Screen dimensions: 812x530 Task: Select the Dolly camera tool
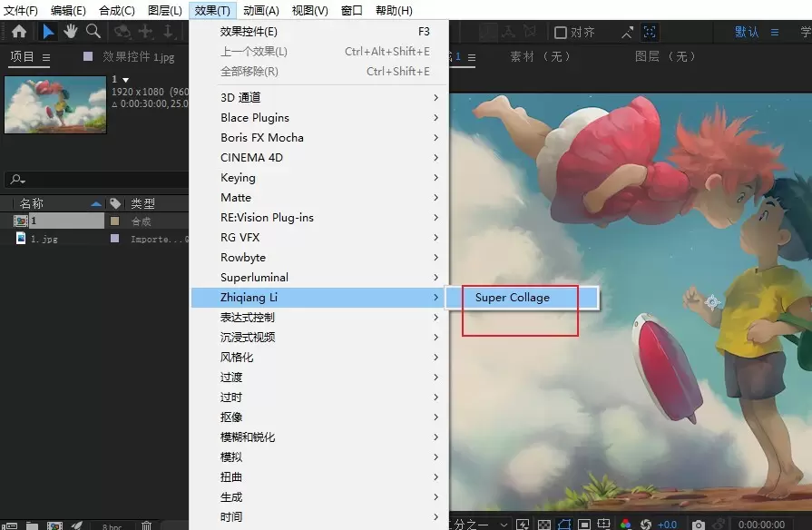tap(169, 32)
